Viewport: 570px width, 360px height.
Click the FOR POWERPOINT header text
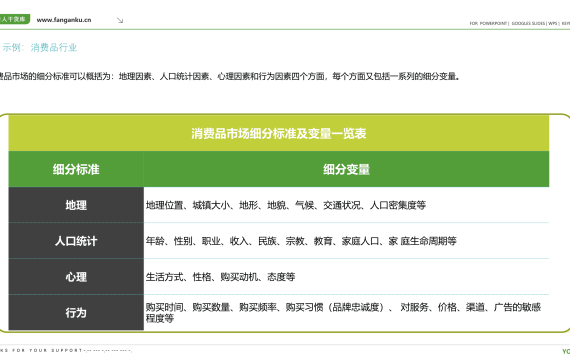(x=489, y=23)
